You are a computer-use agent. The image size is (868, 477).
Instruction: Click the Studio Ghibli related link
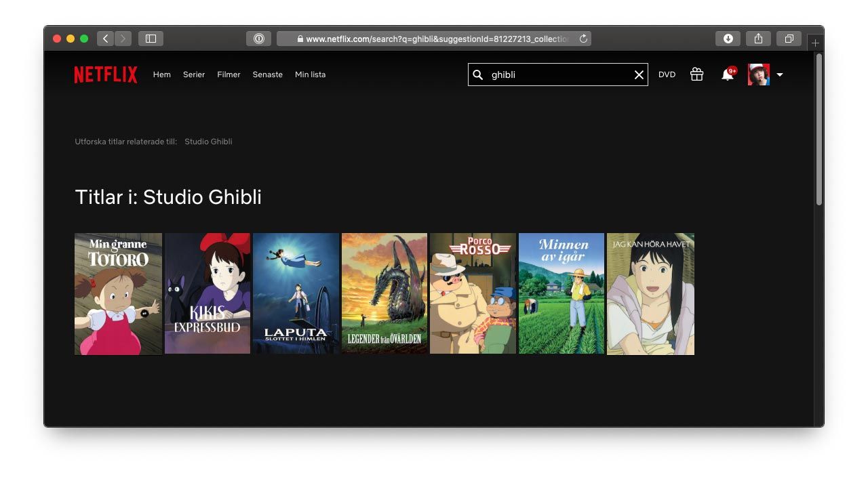point(208,142)
